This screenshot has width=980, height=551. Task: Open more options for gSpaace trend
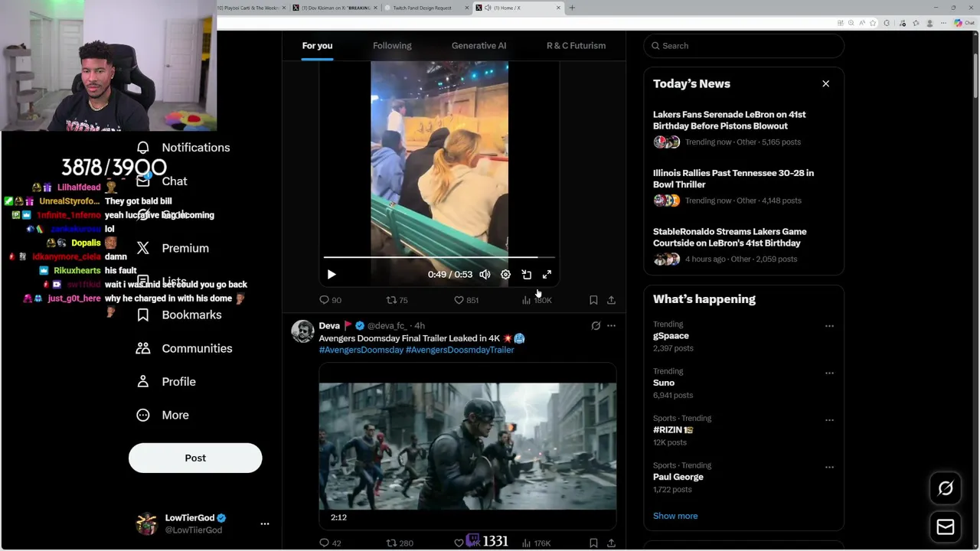[x=829, y=326]
